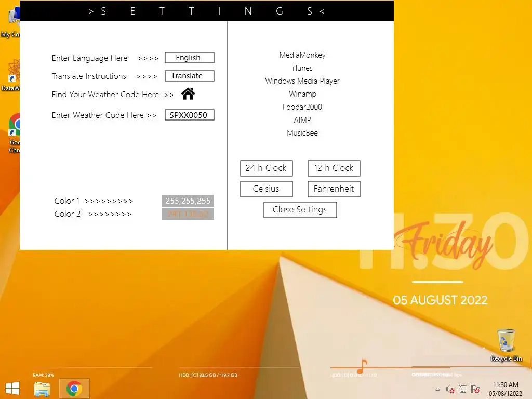Viewport: 532px width, 399px height.
Task: Click the SPXX0050 weather code field
Action: pyautogui.click(x=189, y=115)
